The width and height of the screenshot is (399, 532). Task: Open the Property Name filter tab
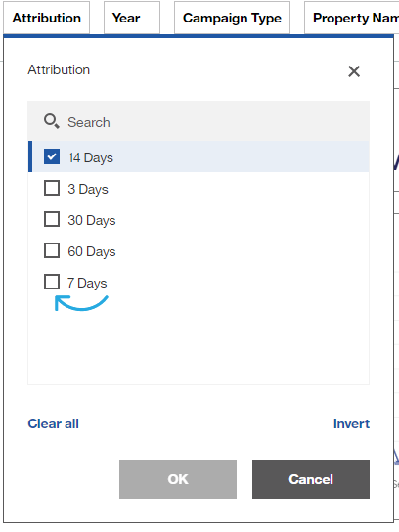point(352,18)
